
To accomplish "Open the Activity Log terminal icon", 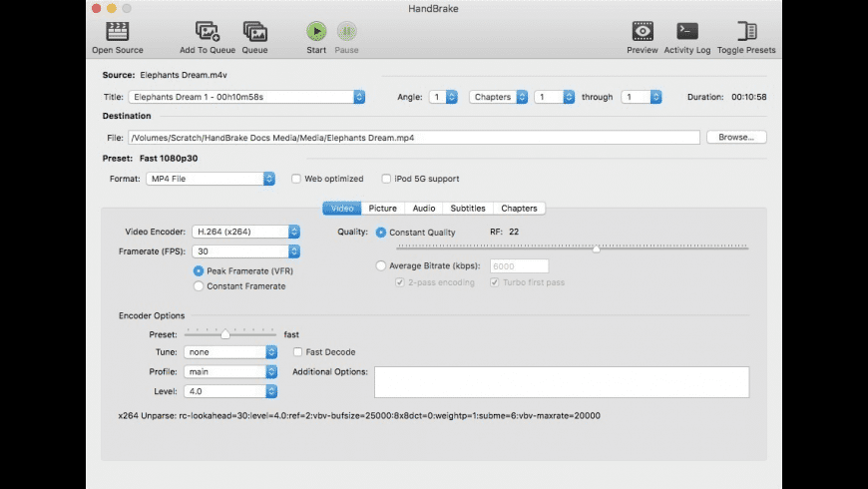I will coord(687,31).
